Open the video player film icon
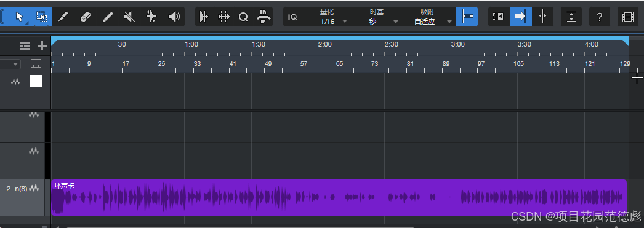644x228 pixels. [628, 17]
